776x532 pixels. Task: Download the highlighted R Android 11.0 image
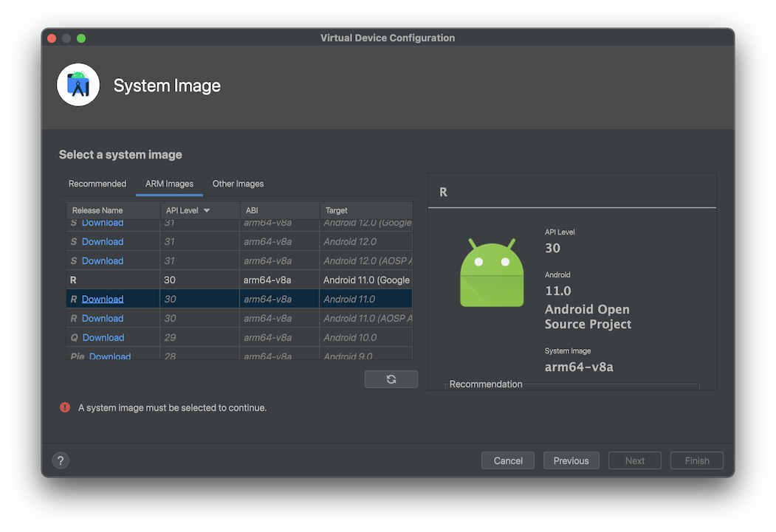tap(103, 299)
